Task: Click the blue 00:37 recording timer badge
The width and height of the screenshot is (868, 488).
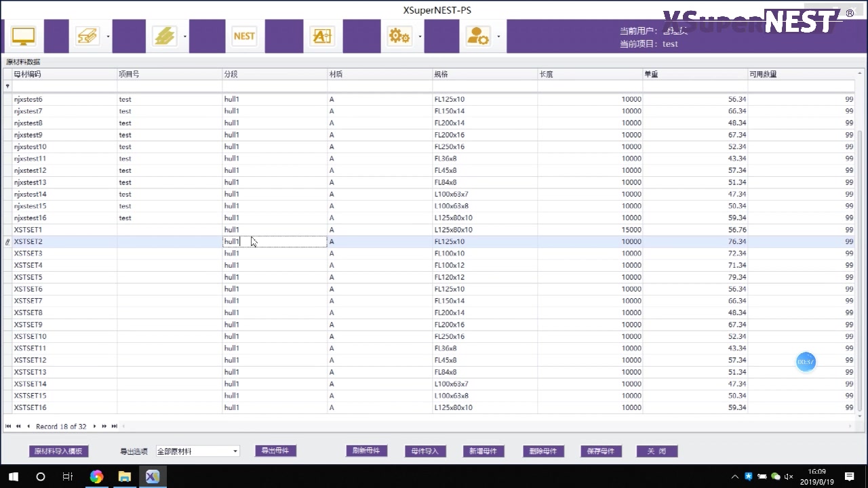Action: pos(806,362)
